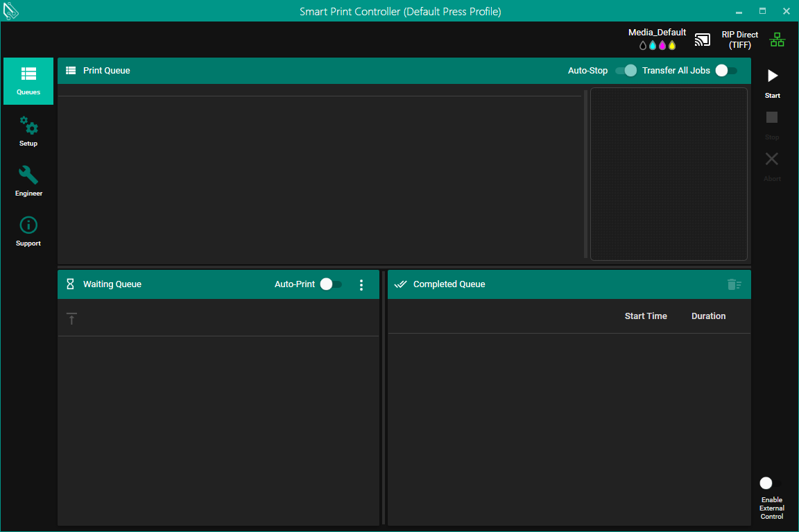Toggle Enable External Control switch
Image resolution: width=799 pixels, height=532 pixels.
pyautogui.click(x=770, y=483)
